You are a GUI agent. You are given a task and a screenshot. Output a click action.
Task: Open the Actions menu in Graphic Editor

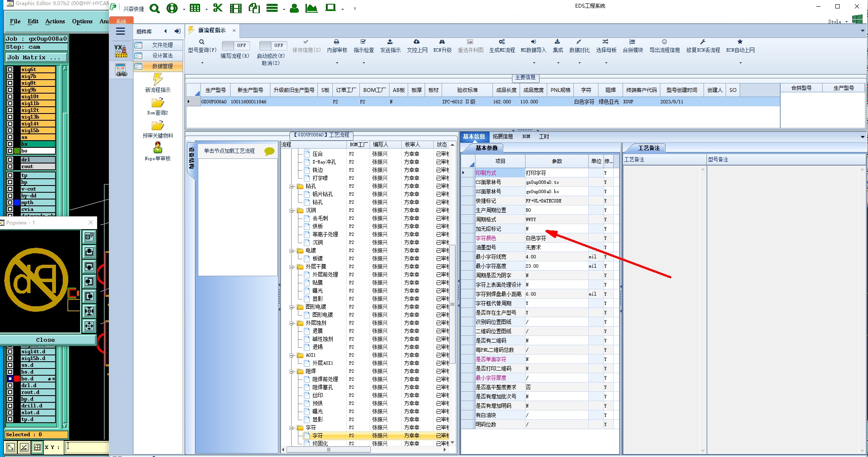coord(55,21)
